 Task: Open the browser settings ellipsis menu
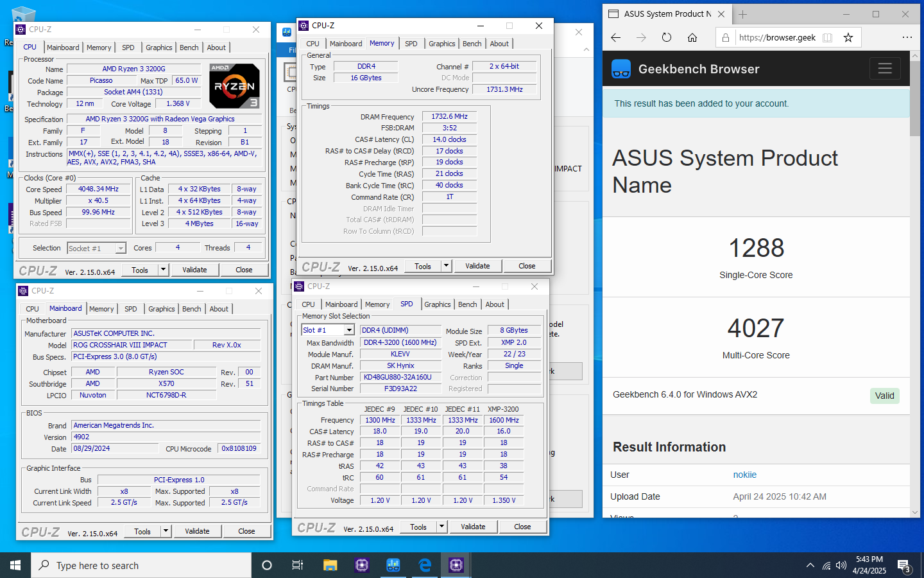907,37
